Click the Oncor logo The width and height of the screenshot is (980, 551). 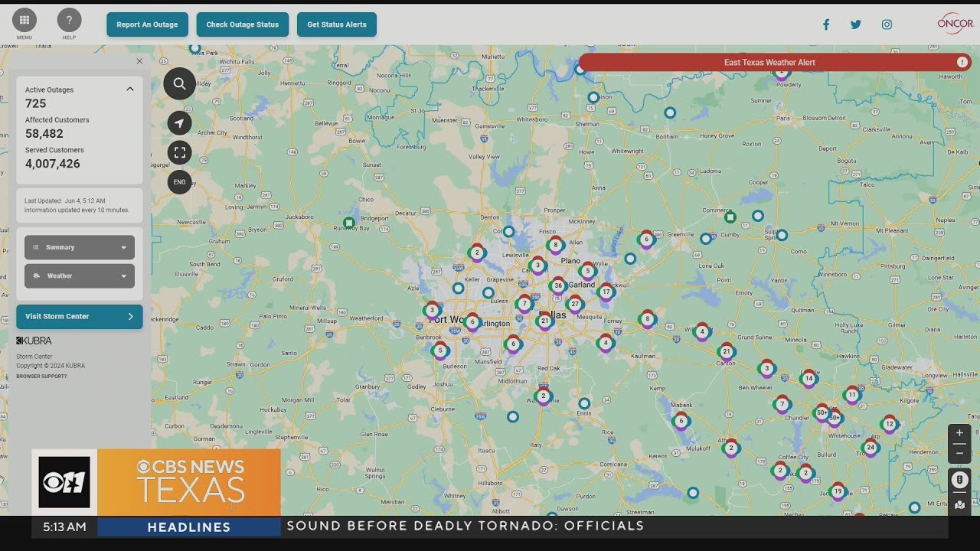pos(955,23)
